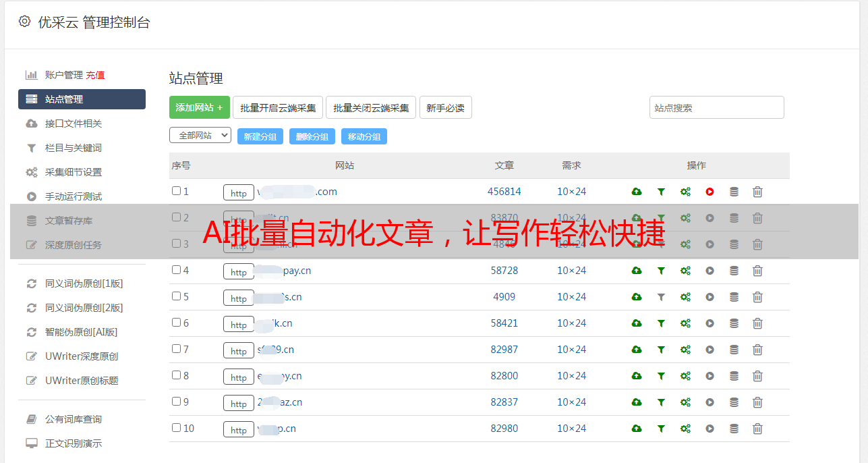Screen dimensions: 868x463
Task: Tick the checkbox for site row 8
Action: (x=176, y=375)
